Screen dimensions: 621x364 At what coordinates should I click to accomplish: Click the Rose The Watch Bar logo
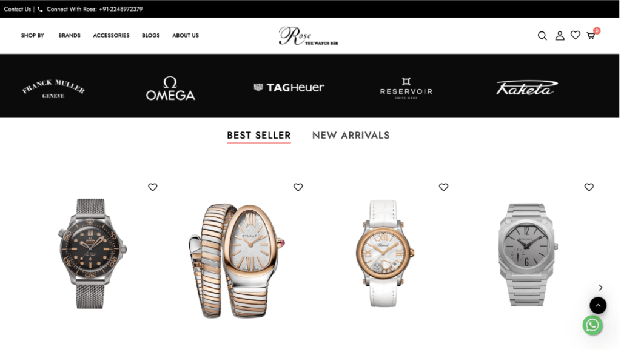[309, 36]
